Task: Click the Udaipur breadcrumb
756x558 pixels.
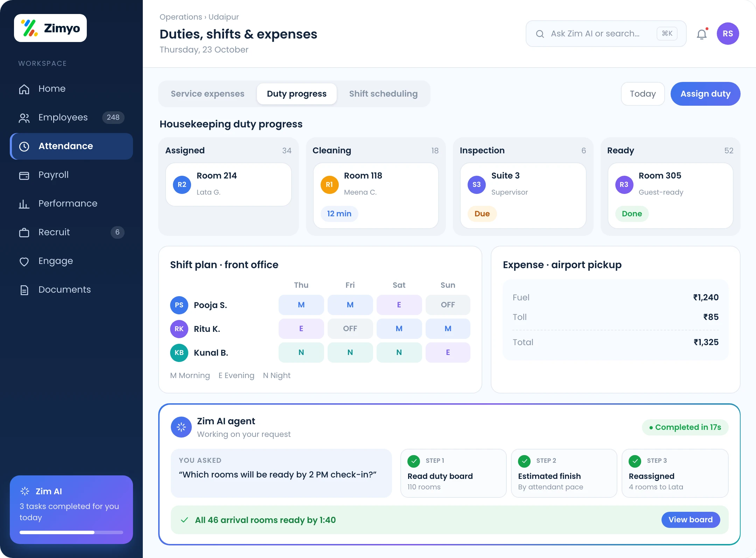Action: click(x=224, y=17)
